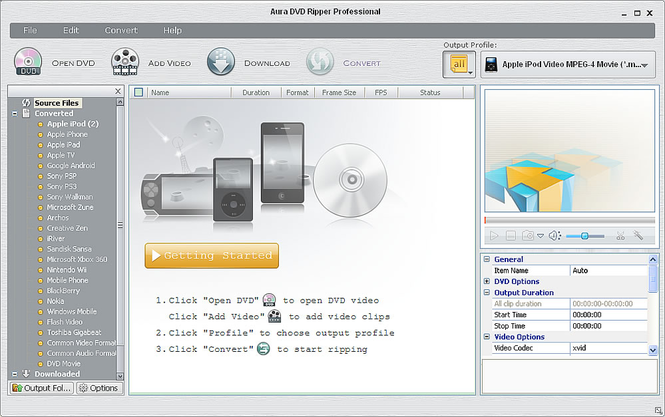Screen dimensions: 665x417
Task: Click the Stop button in preview
Action: pyautogui.click(x=511, y=235)
